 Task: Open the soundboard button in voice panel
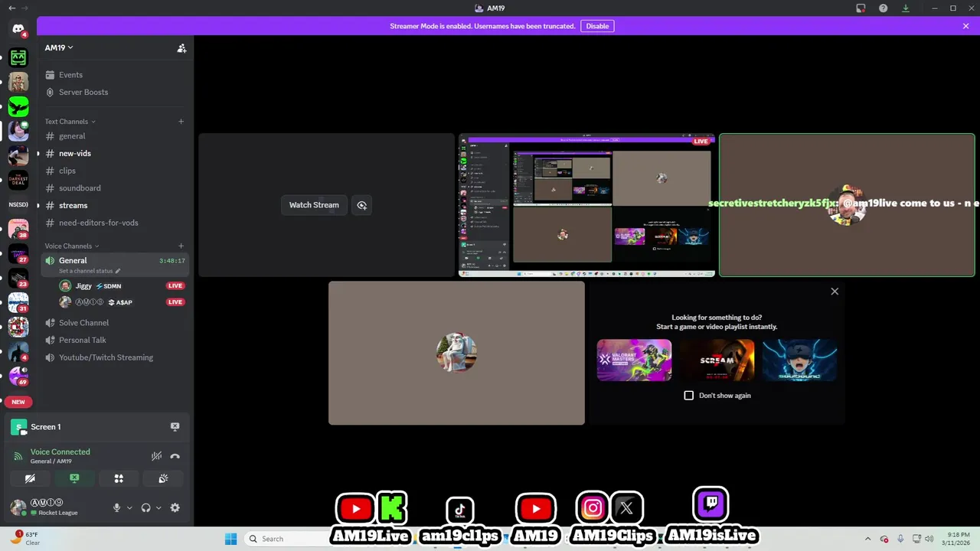coord(163,478)
